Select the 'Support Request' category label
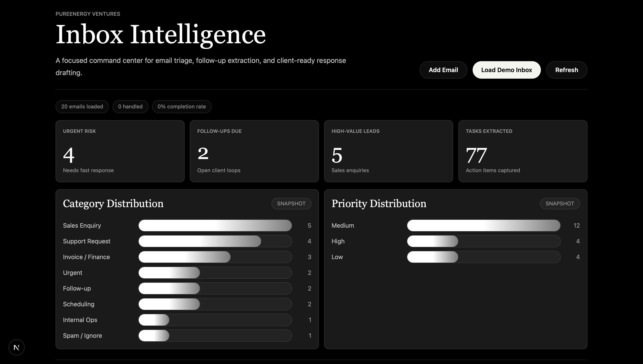 click(87, 241)
